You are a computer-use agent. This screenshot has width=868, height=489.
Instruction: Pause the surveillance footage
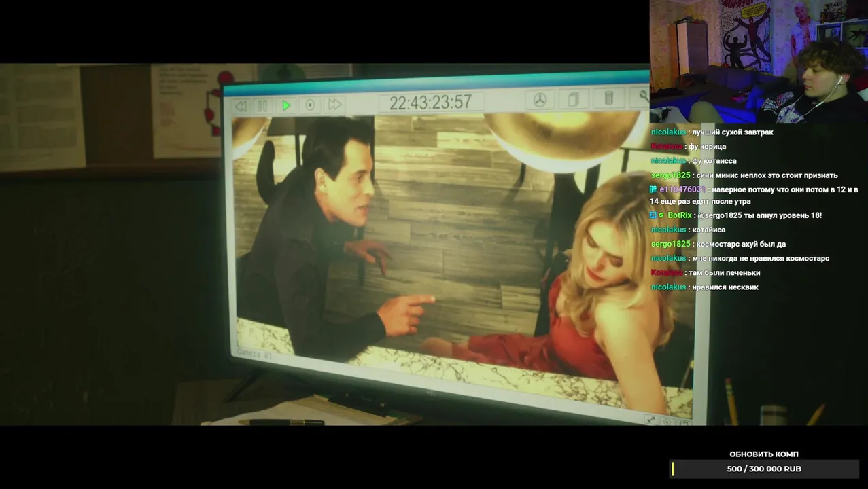pyautogui.click(x=262, y=106)
